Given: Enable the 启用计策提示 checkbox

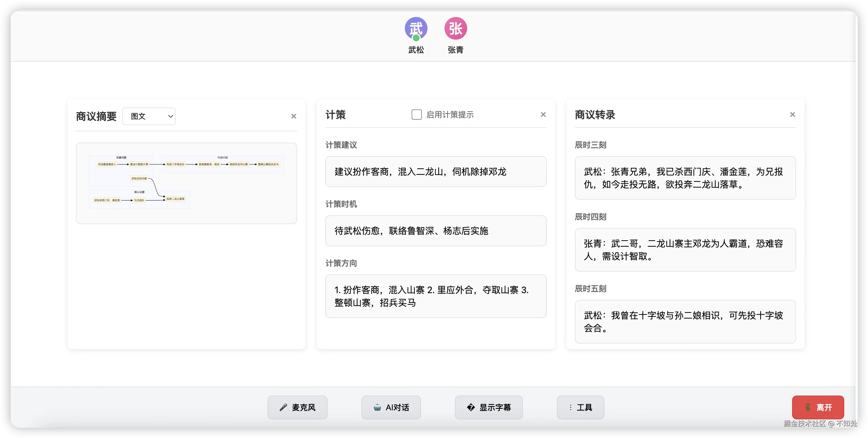Looking at the screenshot, I should point(416,115).
